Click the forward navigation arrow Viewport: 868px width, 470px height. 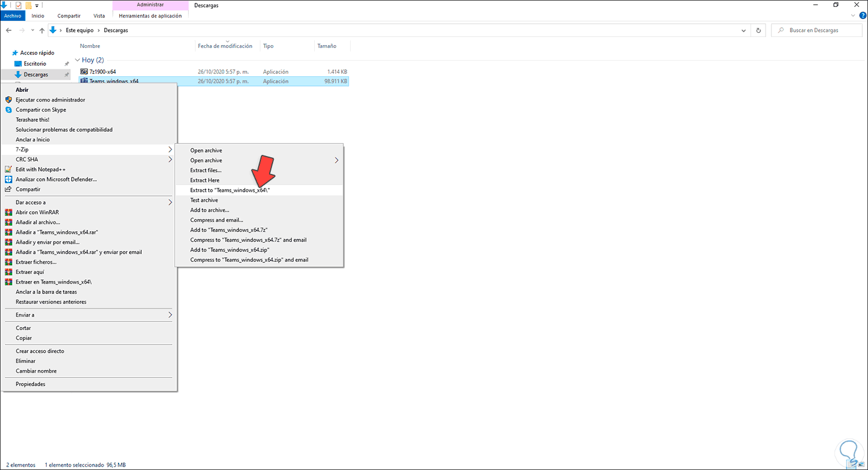click(x=22, y=30)
